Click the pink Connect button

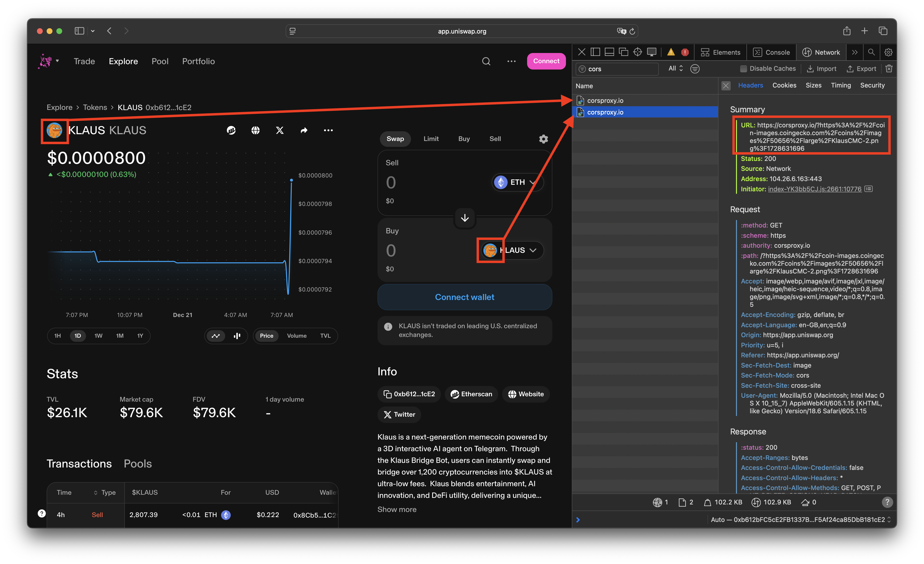[x=546, y=61]
